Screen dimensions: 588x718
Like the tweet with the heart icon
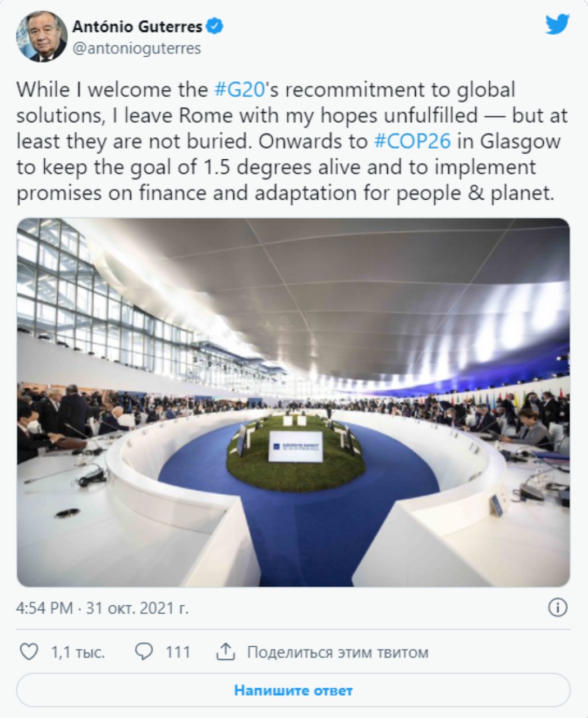[29, 652]
